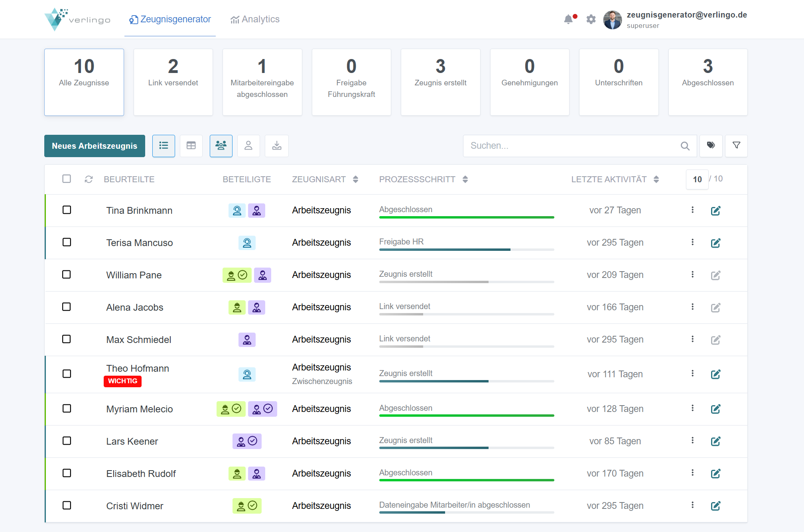Viewport: 804px width, 532px height.
Task: Sort by Letzte Aktivität column
Action: pyautogui.click(x=656, y=179)
